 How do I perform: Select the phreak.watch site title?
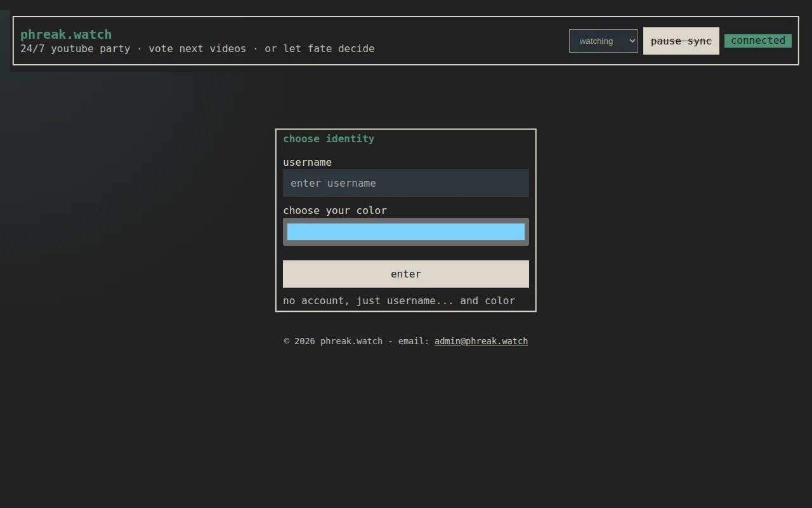66,34
